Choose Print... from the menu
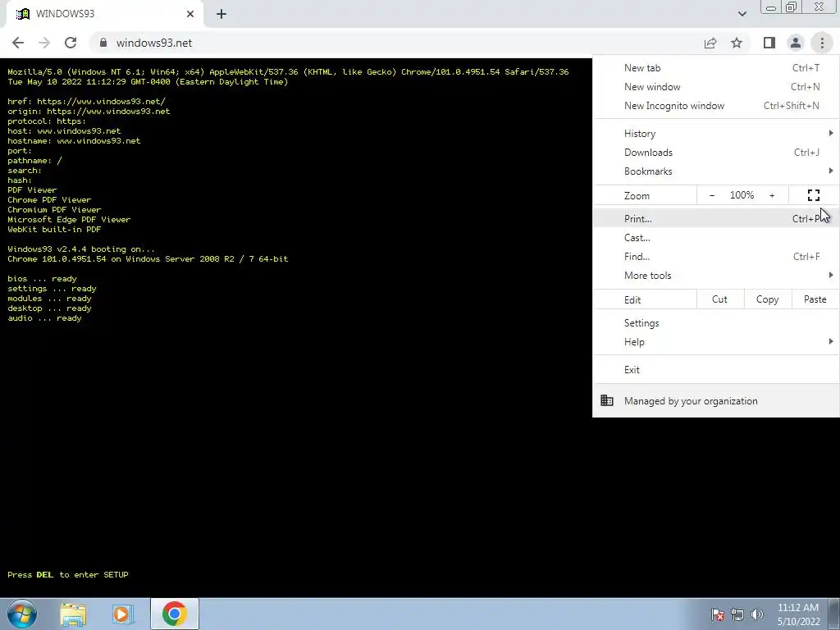This screenshot has width=840, height=630. pyautogui.click(x=715, y=218)
